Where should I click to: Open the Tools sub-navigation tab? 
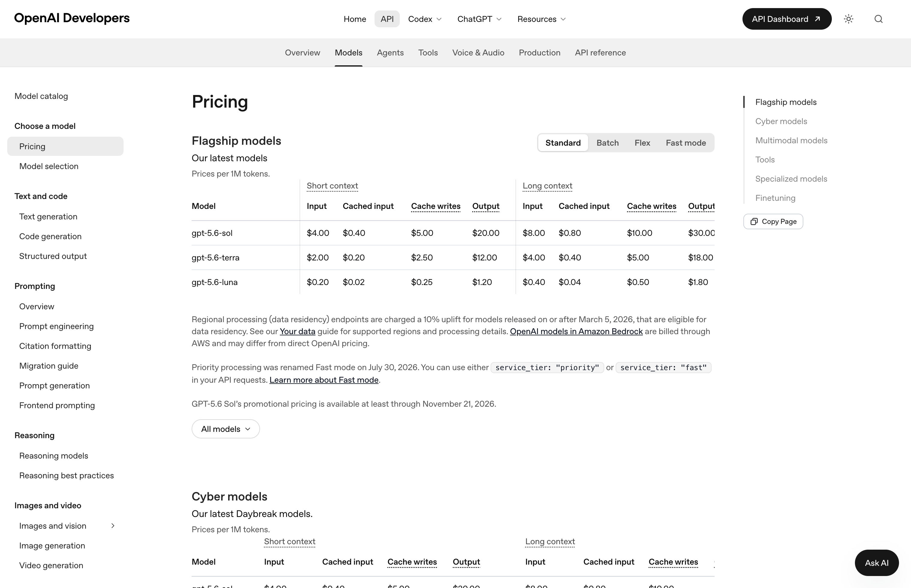coord(428,53)
